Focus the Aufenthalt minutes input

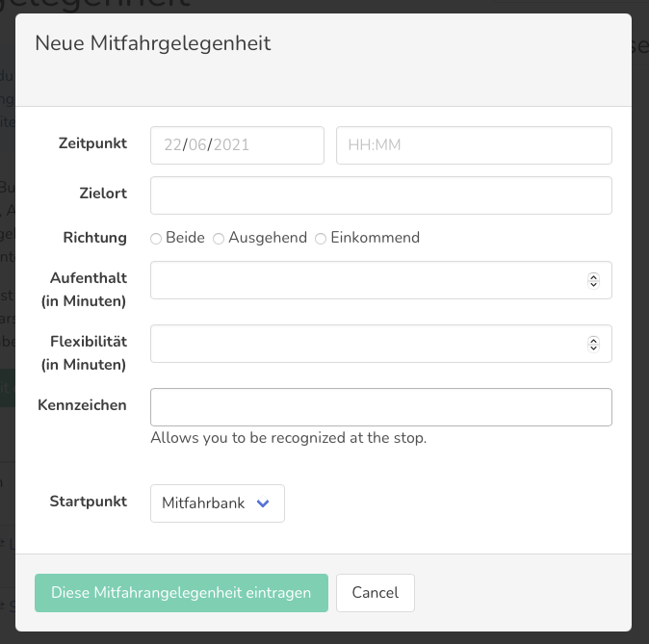[366, 280]
